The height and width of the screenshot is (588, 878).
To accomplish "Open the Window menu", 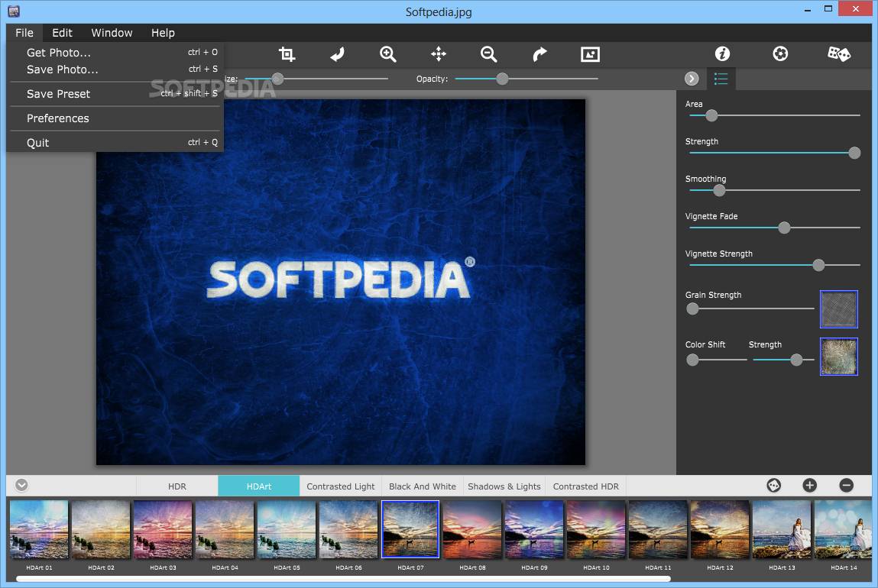I will pyautogui.click(x=112, y=33).
